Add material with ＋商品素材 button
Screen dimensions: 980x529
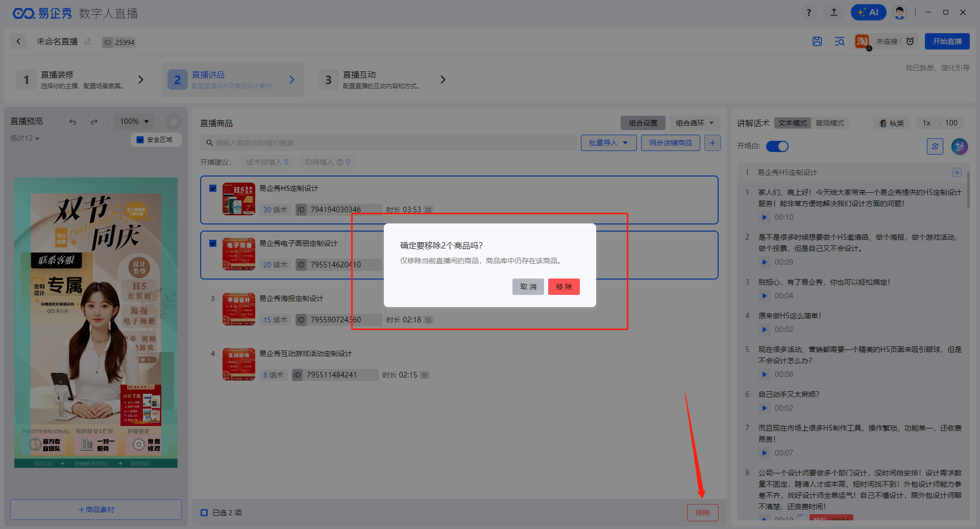[96, 510]
